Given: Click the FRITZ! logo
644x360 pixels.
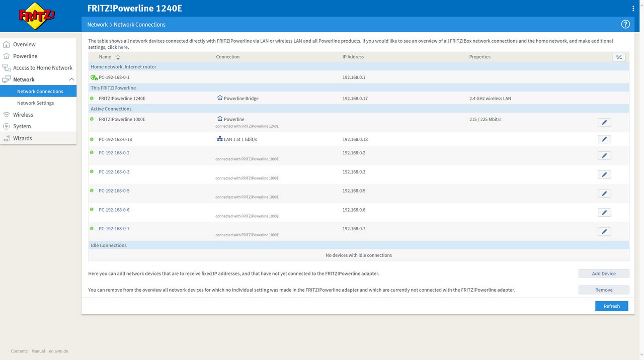Looking at the screenshot, I should coord(37,16).
